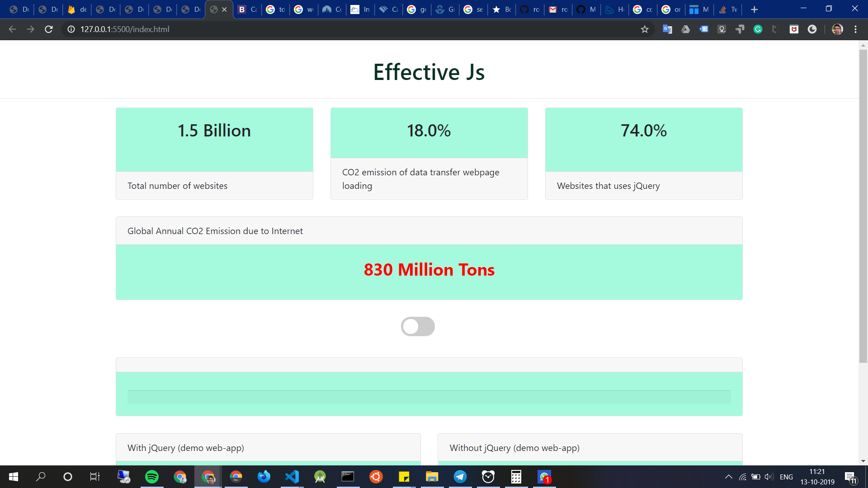The image size is (868, 488).
Task: Reload the current page
Action: (49, 29)
